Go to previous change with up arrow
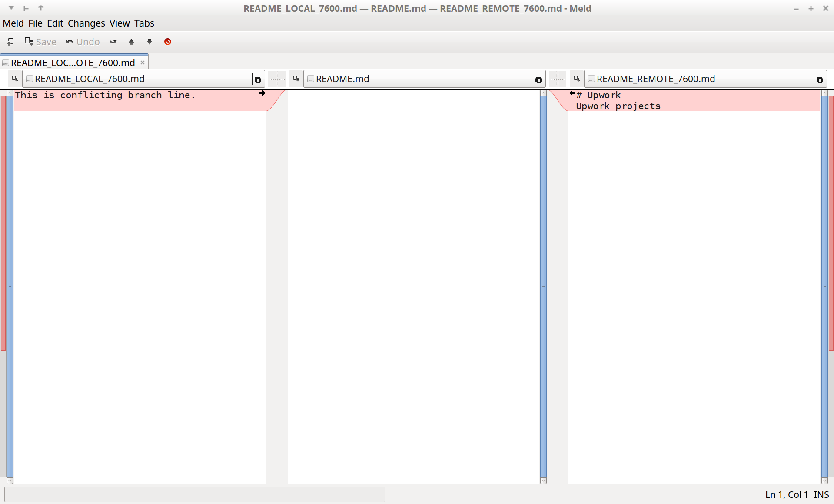Screen dimensions: 834x504 [x=131, y=42]
